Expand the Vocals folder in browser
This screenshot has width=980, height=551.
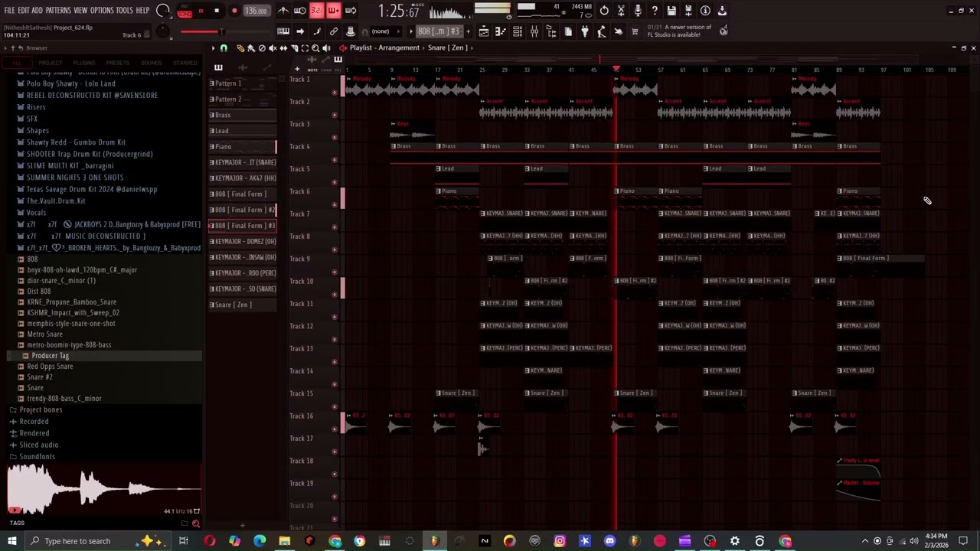(x=36, y=213)
